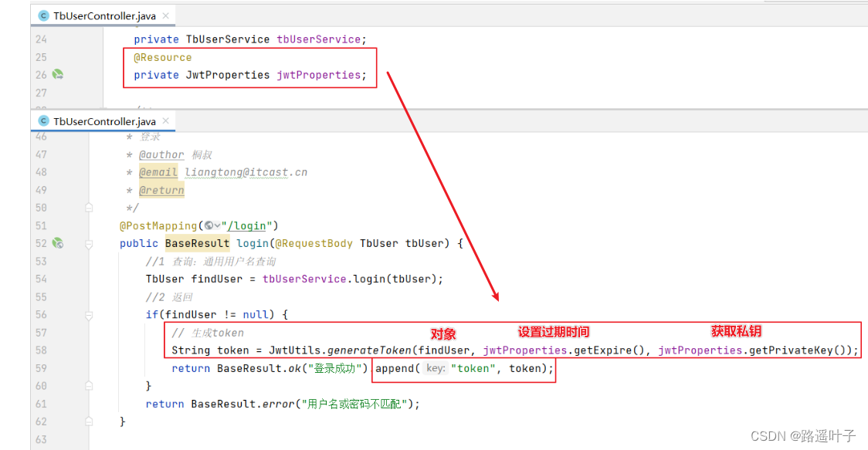Screen dimensions: 868x450
Task: Collapse the javadoc comment via fold arrow on line 50
Action: coord(88,207)
